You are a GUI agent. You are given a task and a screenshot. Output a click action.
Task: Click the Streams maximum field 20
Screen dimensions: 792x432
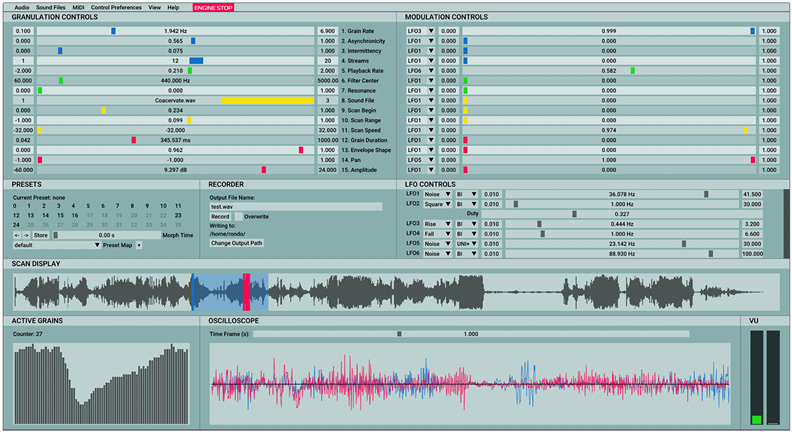327,61
